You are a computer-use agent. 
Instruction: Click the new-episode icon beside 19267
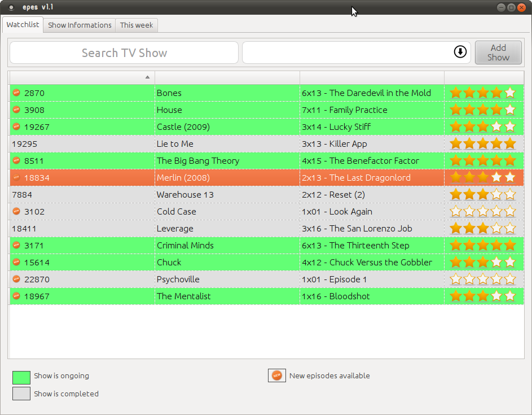(16, 126)
